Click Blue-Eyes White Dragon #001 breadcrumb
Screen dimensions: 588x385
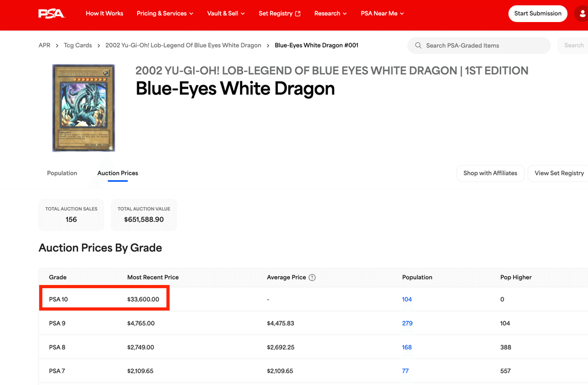pos(317,45)
